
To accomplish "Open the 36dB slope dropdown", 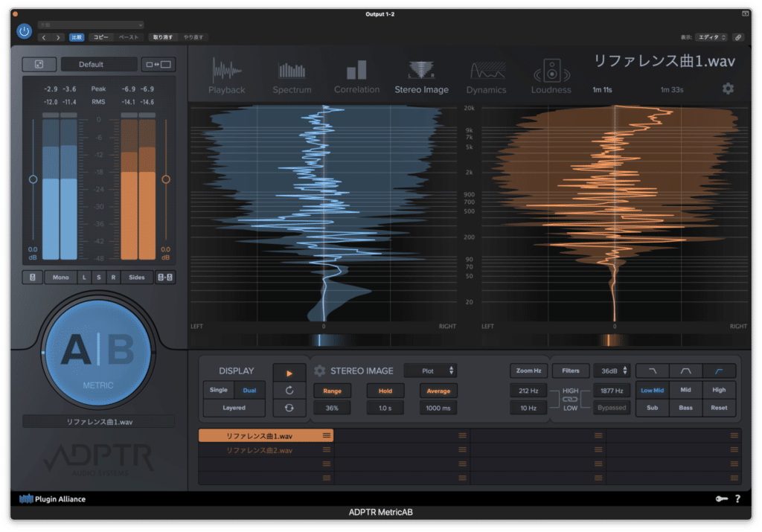I will 612,371.
